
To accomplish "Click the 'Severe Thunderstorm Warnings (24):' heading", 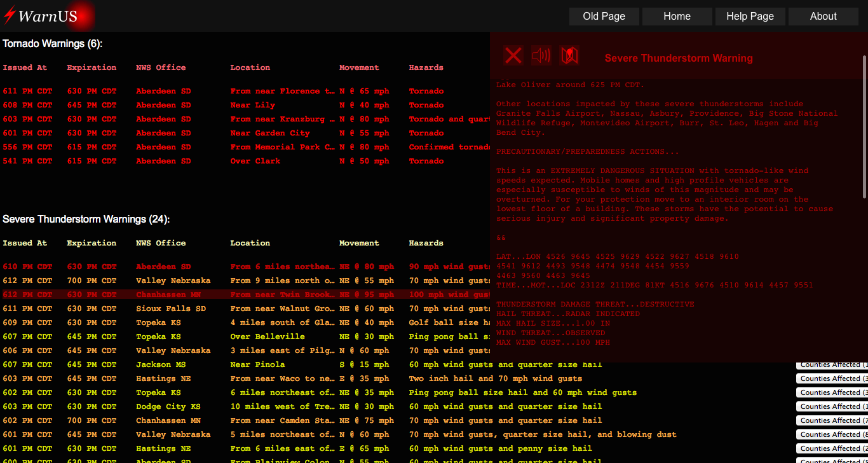I will (86, 219).
